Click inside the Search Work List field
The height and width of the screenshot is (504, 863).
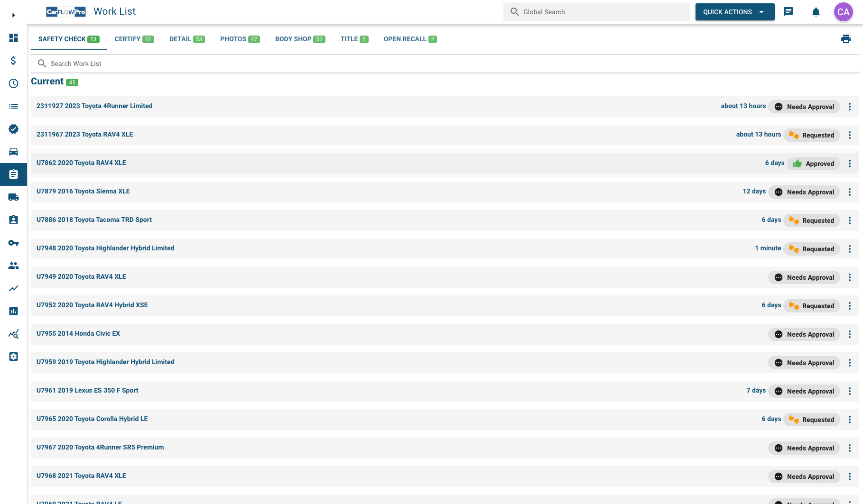point(190,63)
